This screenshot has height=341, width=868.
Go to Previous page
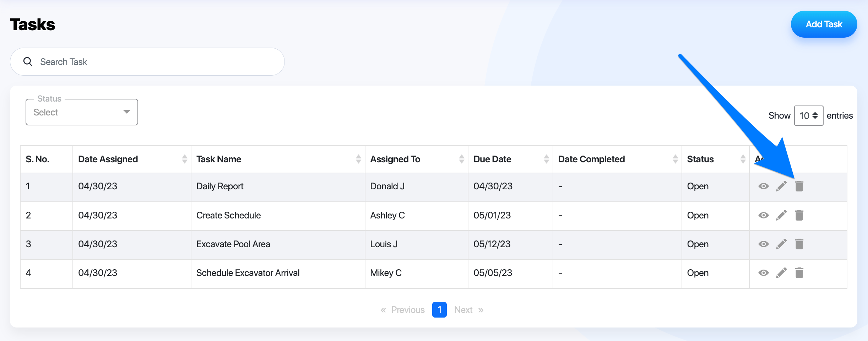[403, 310]
